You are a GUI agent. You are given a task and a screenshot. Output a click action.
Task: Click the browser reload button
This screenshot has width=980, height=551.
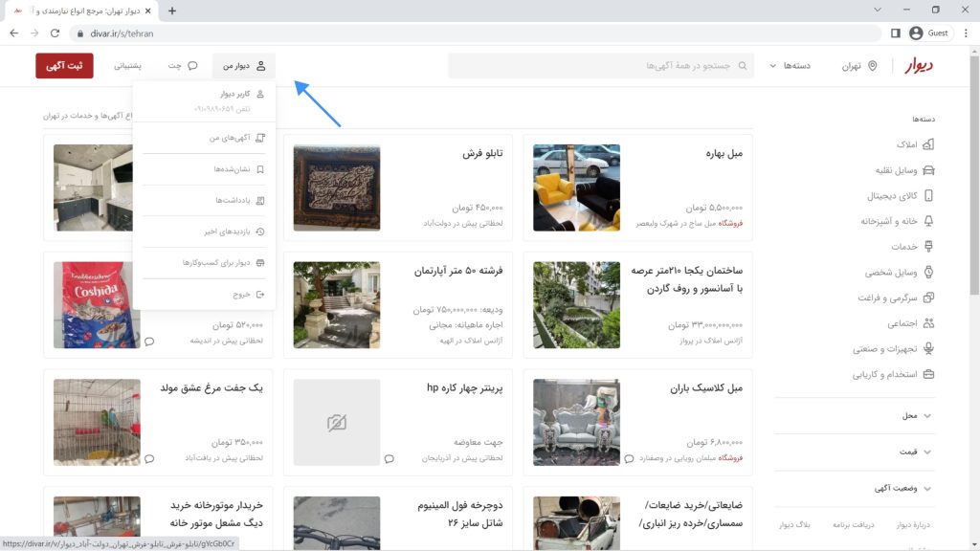pos(55,33)
